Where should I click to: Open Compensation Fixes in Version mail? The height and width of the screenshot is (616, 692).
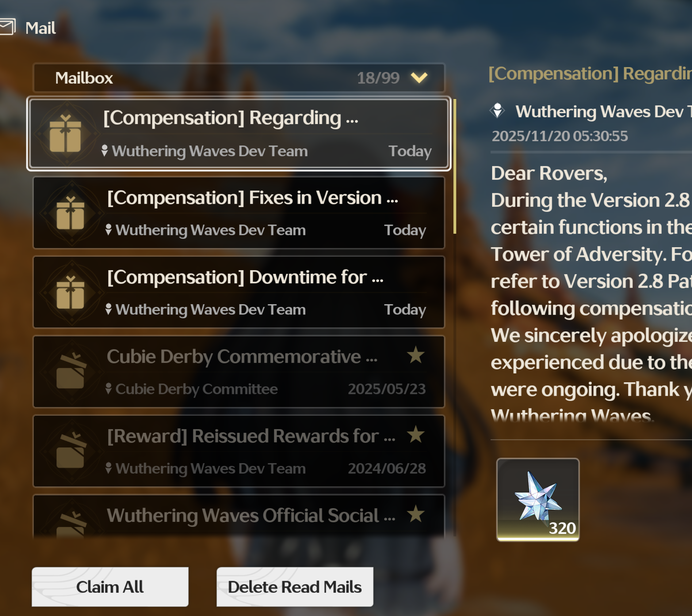tap(239, 213)
